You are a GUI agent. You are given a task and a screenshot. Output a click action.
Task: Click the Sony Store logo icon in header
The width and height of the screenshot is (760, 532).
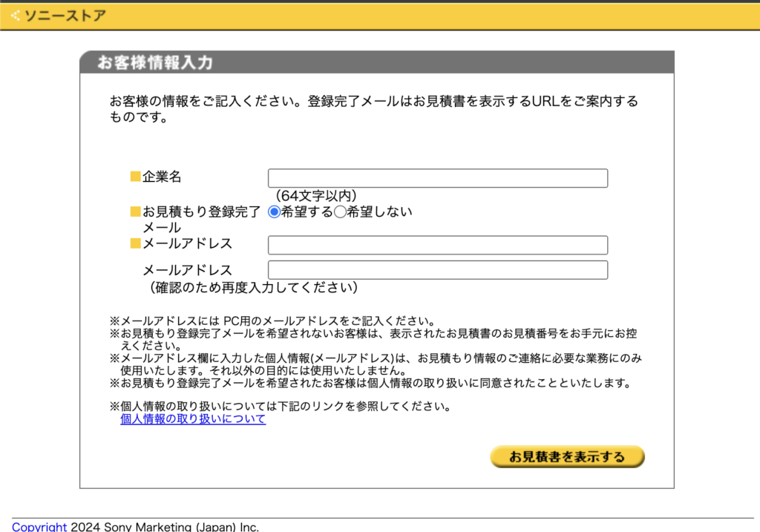(16, 15)
